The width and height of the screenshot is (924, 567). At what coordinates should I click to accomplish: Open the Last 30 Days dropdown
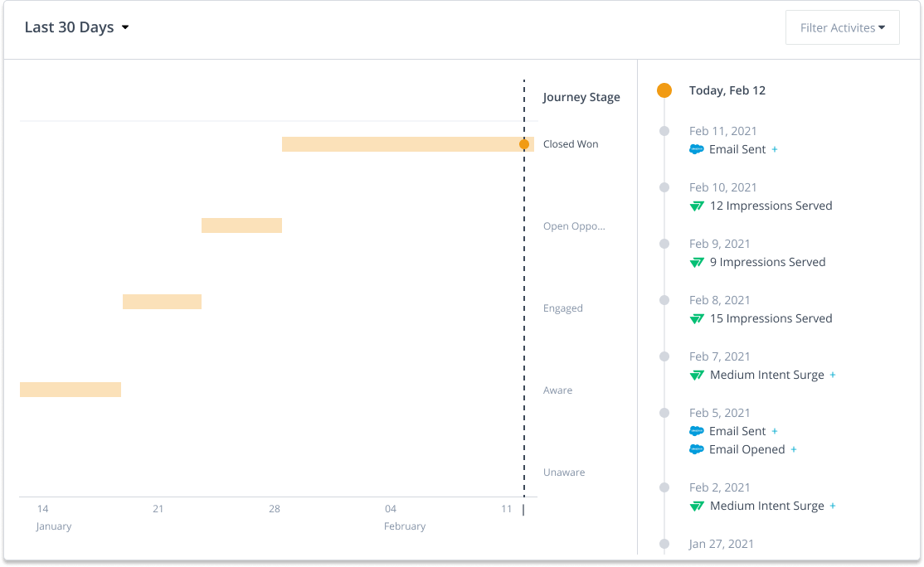click(x=76, y=27)
